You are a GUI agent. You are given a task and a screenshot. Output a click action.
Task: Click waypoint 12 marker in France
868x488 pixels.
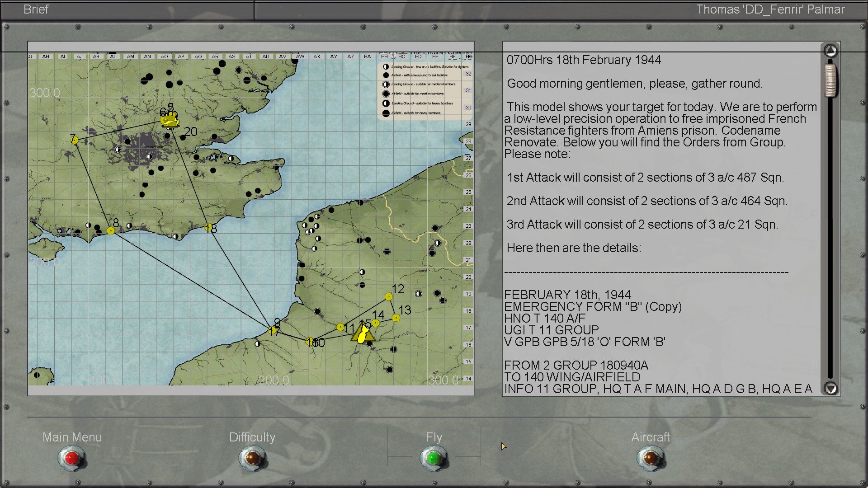pyautogui.click(x=389, y=297)
